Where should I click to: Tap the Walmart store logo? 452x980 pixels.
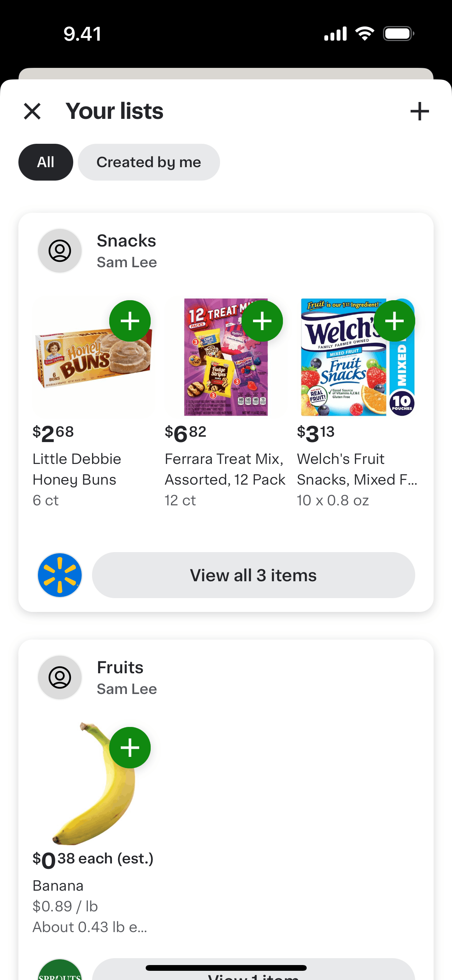click(x=60, y=575)
